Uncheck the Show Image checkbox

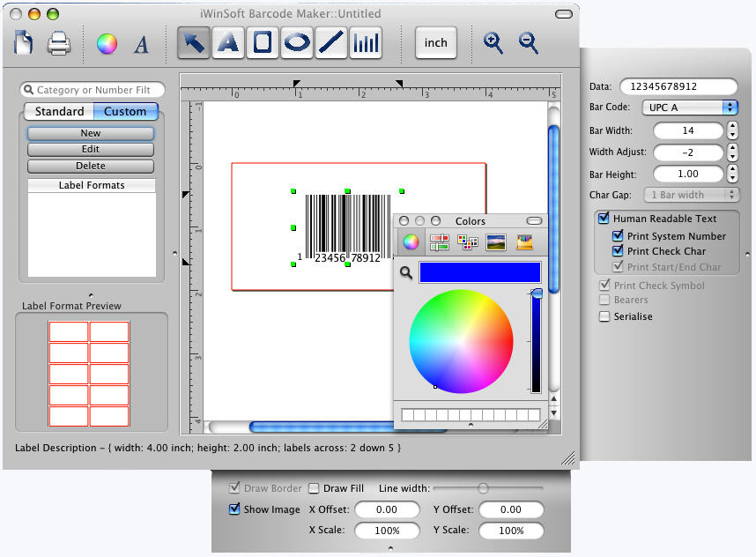(x=234, y=509)
